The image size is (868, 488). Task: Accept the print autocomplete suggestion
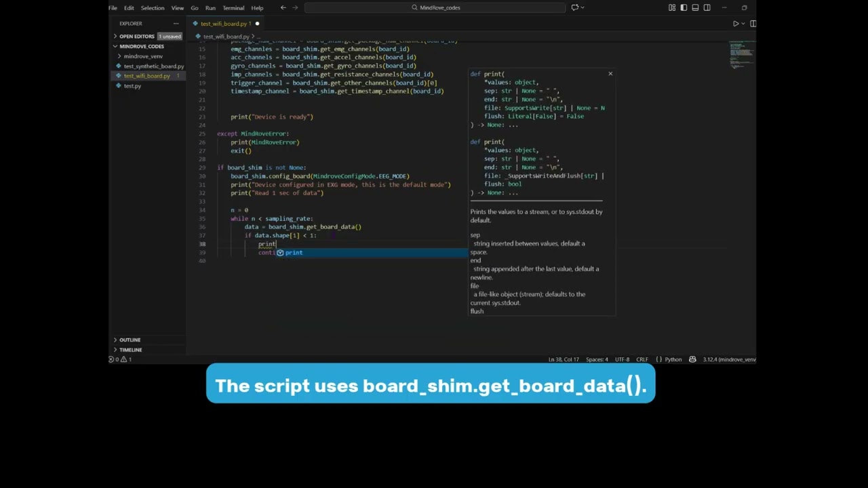pyautogui.click(x=372, y=253)
